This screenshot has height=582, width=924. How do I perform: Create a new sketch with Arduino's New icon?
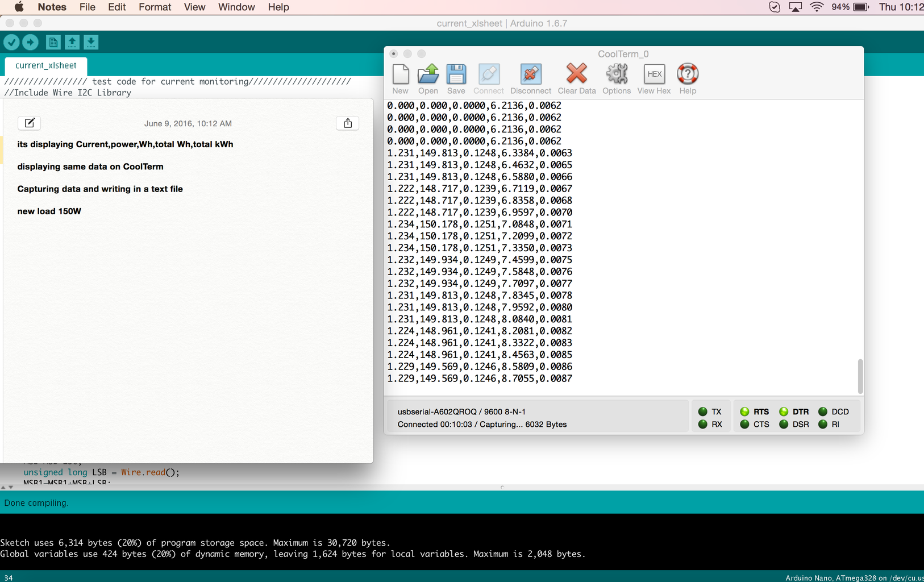coord(53,42)
